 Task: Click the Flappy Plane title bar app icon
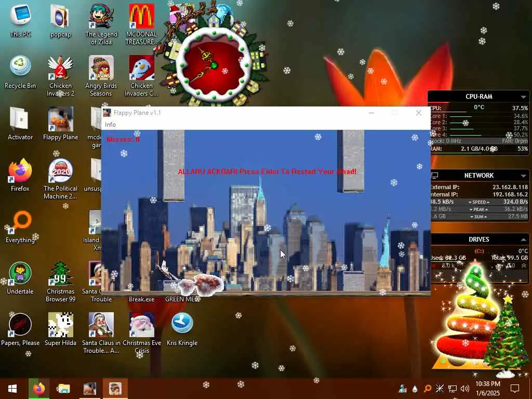tap(107, 113)
